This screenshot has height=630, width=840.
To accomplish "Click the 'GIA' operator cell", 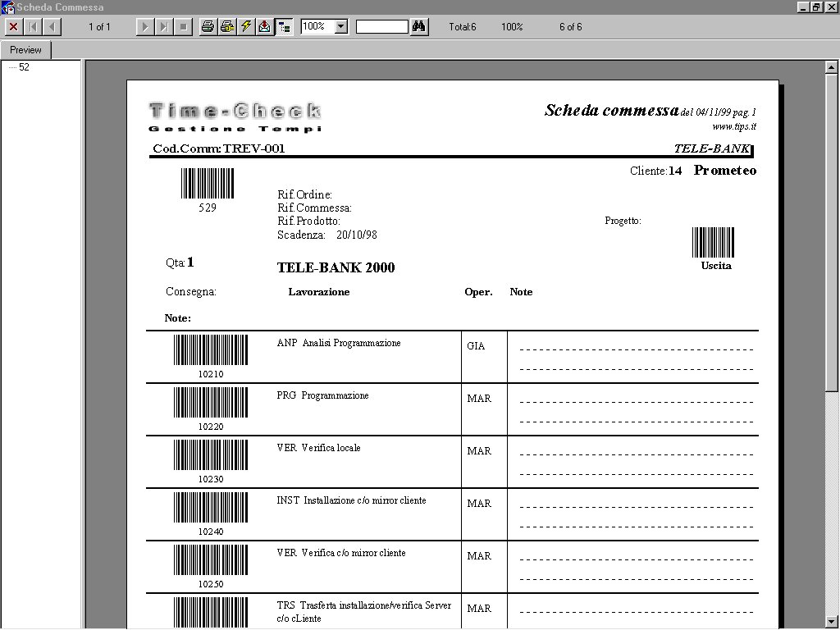I will click(x=476, y=346).
